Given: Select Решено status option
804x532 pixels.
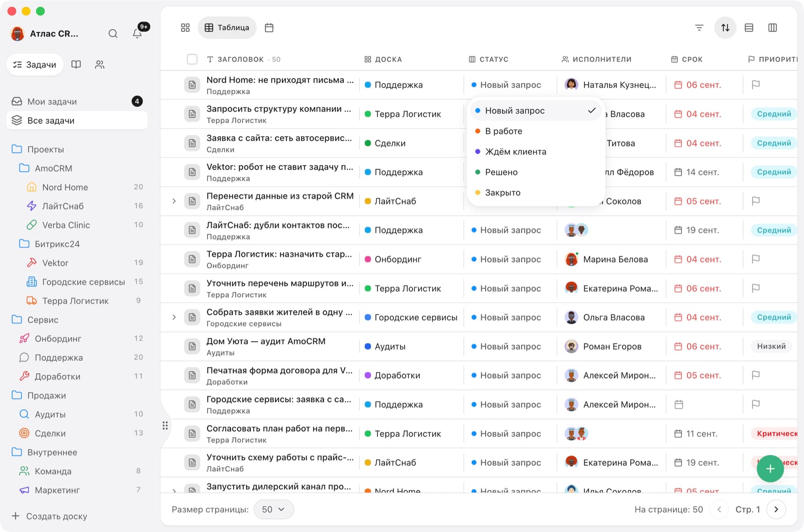Looking at the screenshot, I should tap(536, 172).
